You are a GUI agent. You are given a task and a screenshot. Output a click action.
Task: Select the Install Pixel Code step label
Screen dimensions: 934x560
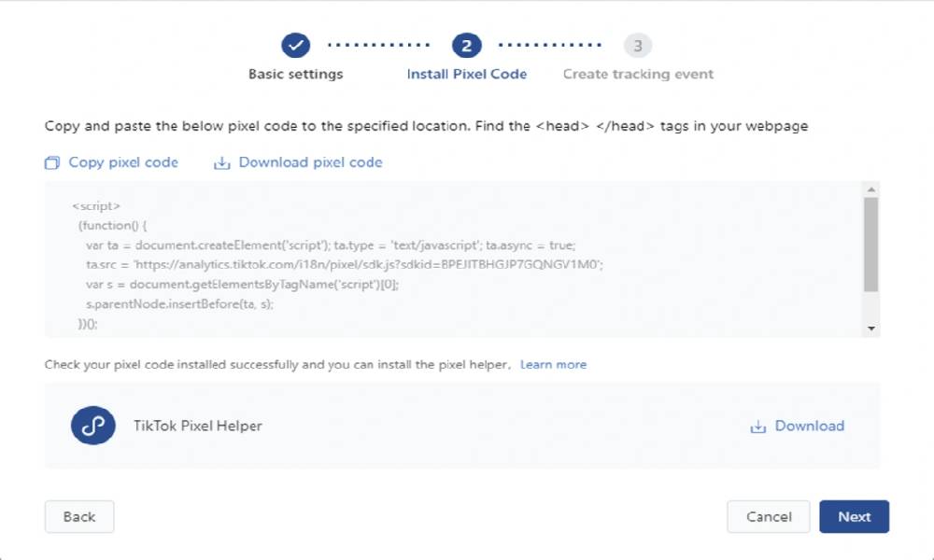pos(467,74)
